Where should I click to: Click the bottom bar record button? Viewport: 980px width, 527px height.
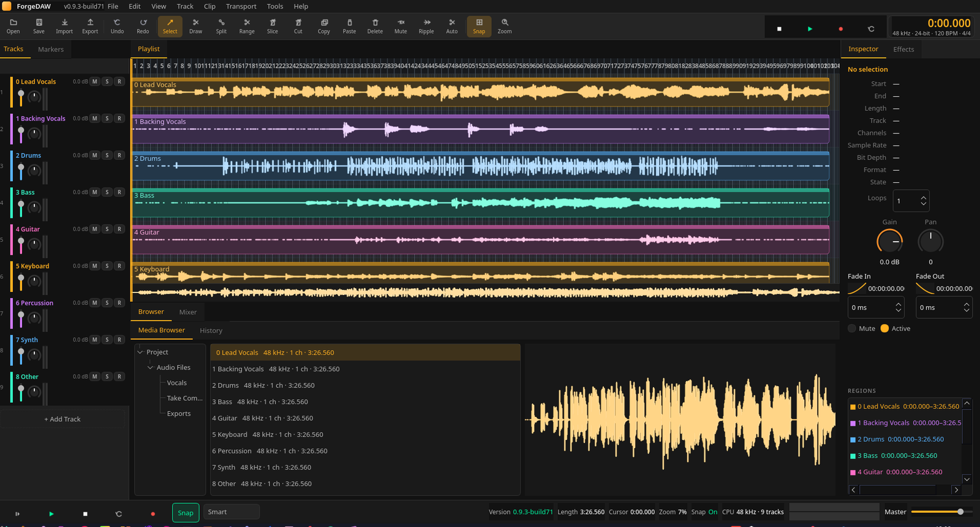[153, 514]
